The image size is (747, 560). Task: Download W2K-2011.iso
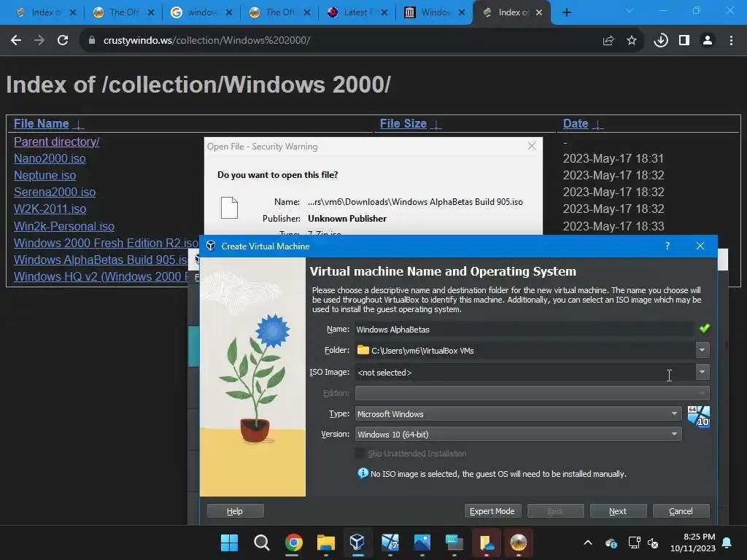50,209
